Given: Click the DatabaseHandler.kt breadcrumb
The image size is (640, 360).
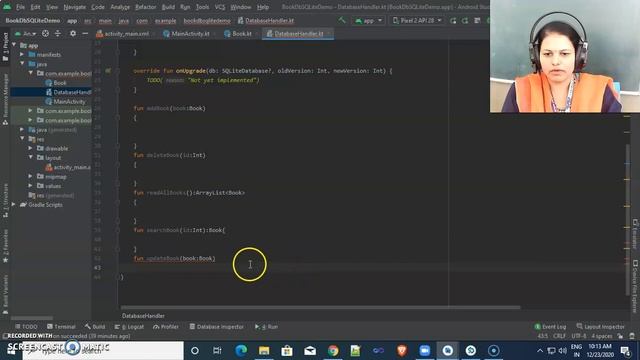Looking at the screenshot, I should 266,20.
